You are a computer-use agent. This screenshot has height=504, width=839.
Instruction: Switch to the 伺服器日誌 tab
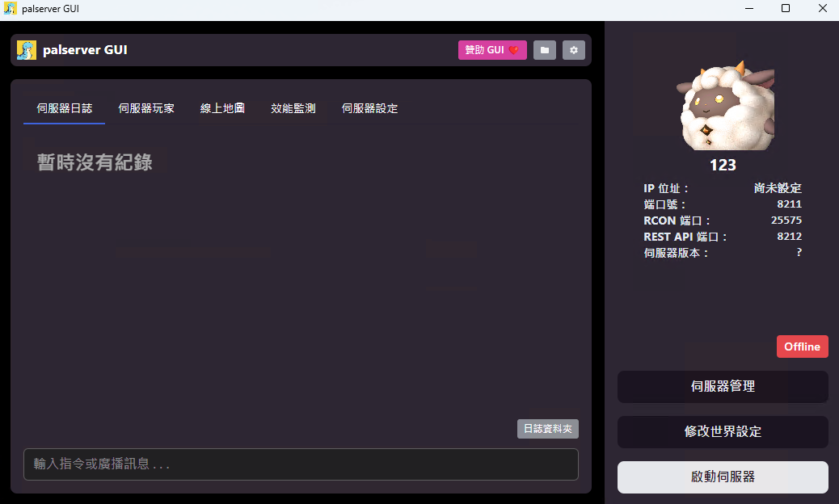coord(64,108)
